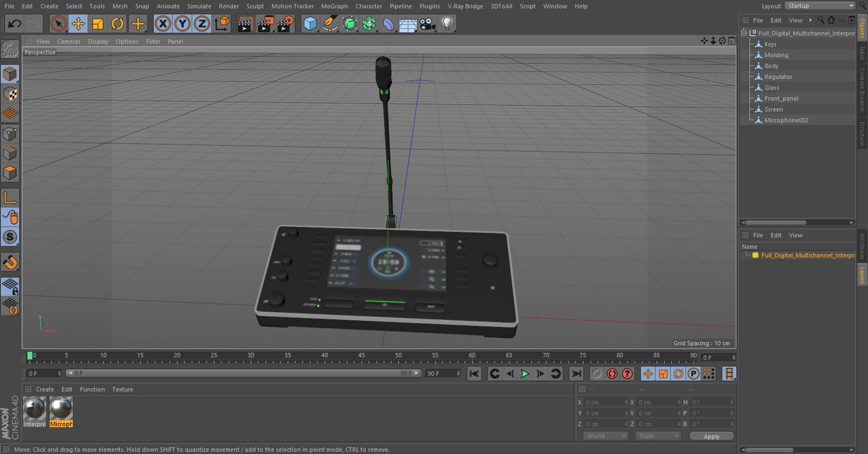
Task: Toggle X axis lock
Action: coord(163,24)
